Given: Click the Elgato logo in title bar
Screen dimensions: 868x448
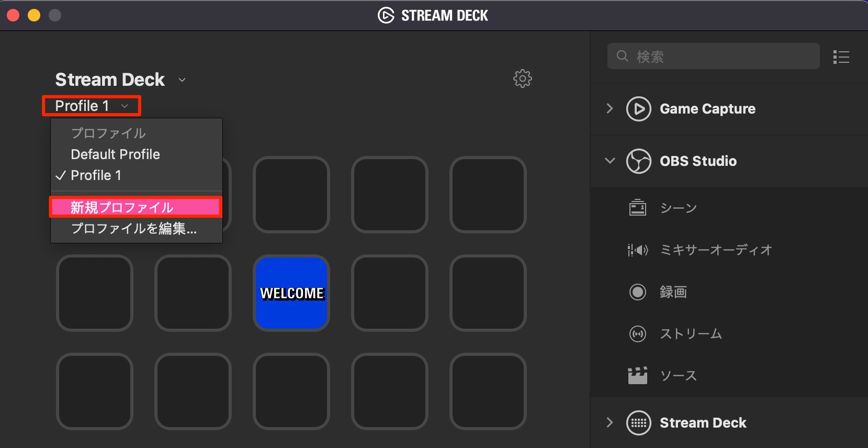Looking at the screenshot, I should (386, 16).
